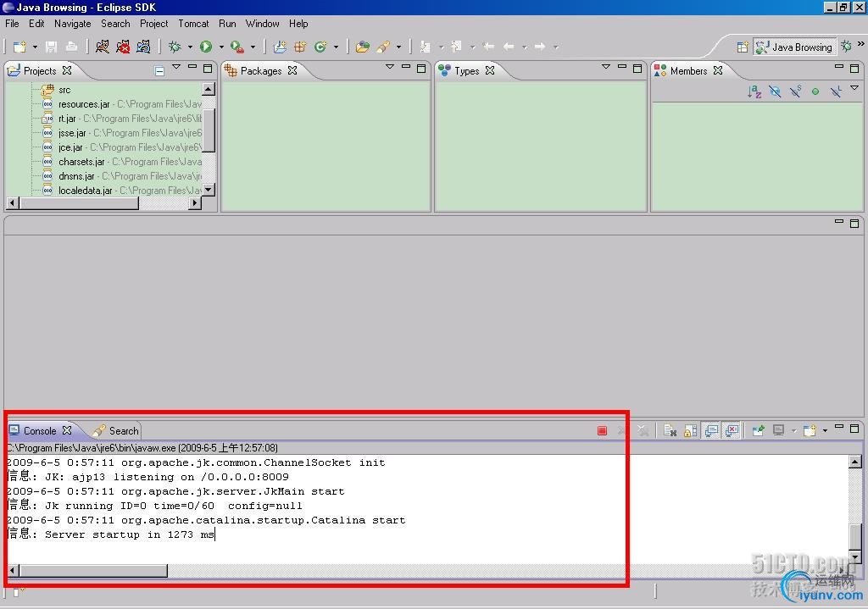Click Collapse All icon in Projects view
Viewport: 868px width, 609px height.
tap(159, 71)
